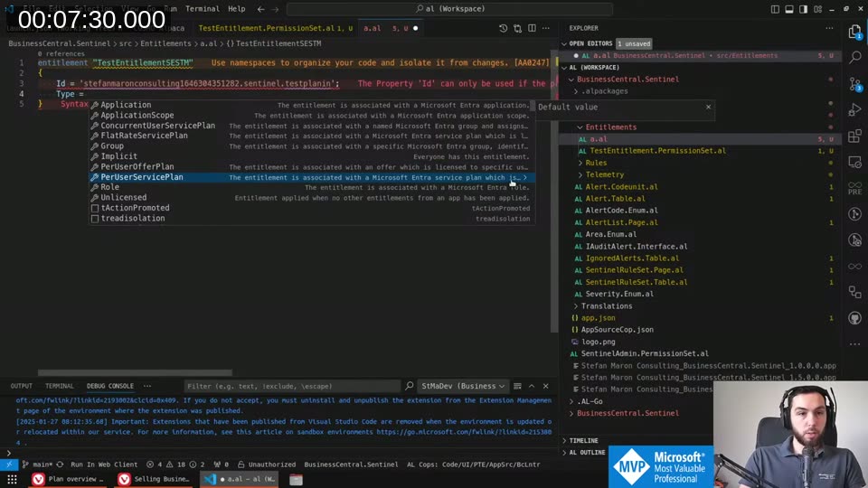Click Run In Web Client status button
Image resolution: width=868 pixels, height=488 pixels.
pos(104,465)
